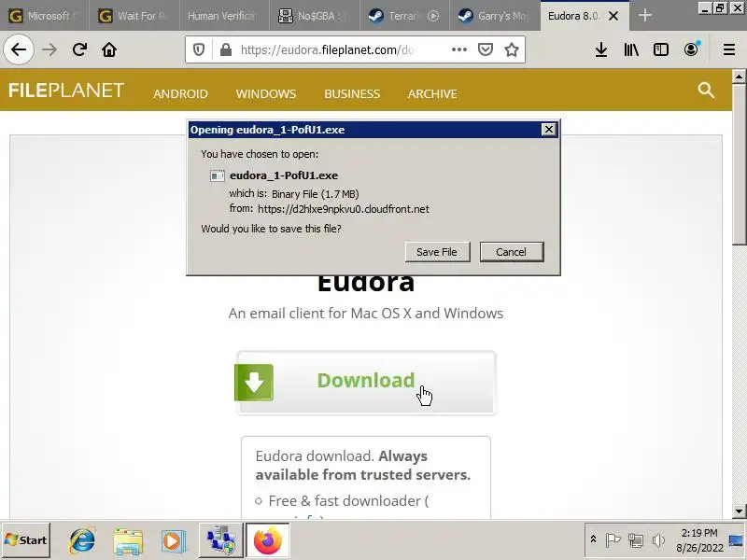747x560 pixels.
Task: Click the Start button
Action: click(x=26, y=540)
